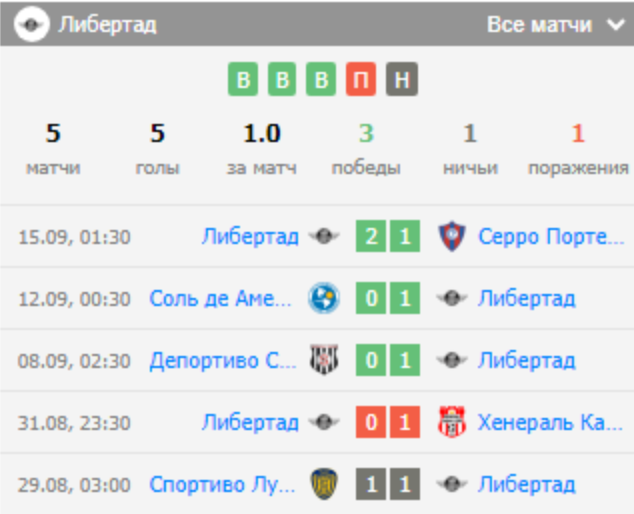
Task: Open the Все матчи filter label
Action: [x=539, y=25]
